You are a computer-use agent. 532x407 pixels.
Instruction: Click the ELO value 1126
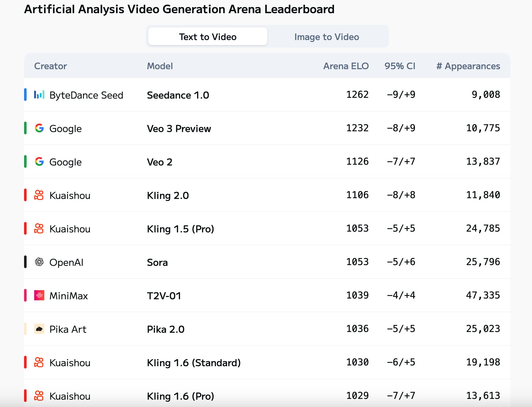tap(357, 161)
